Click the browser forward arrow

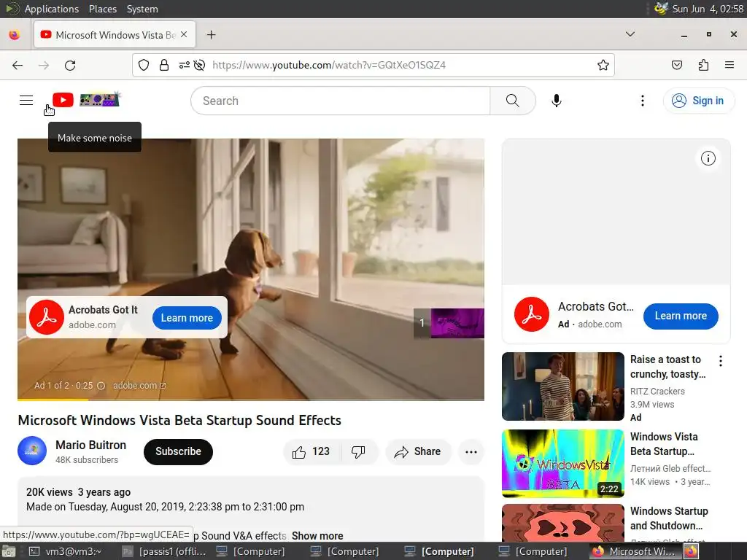[44, 65]
